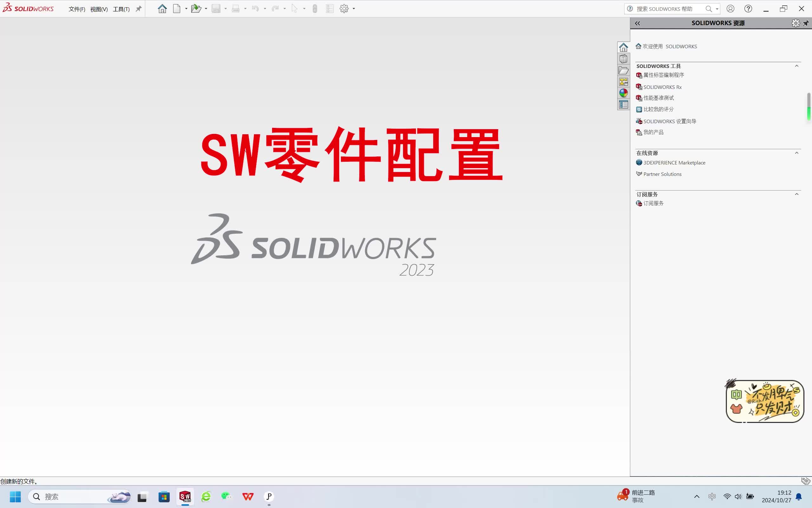The image size is (812, 508).
Task: Click the Undo arrow icon
Action: pos(256,9)
